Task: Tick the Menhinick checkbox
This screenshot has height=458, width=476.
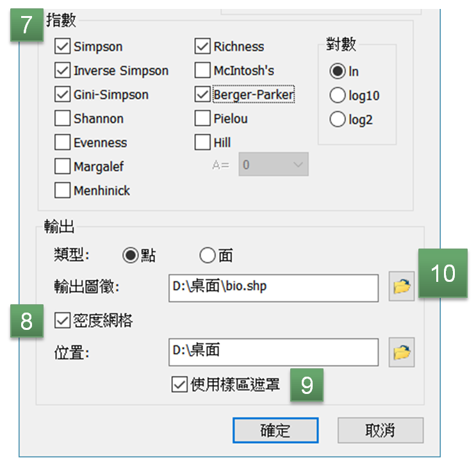Action: (x=63, y=190)
